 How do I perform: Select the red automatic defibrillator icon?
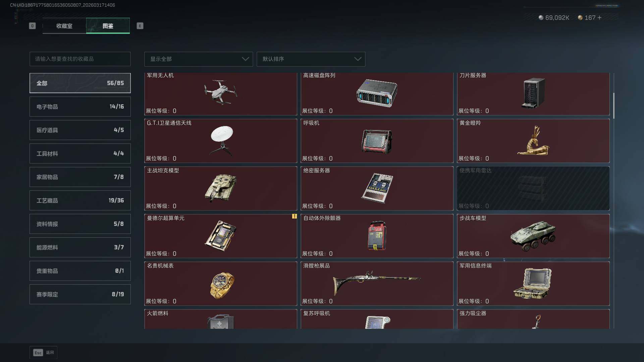tap(377, 236)
